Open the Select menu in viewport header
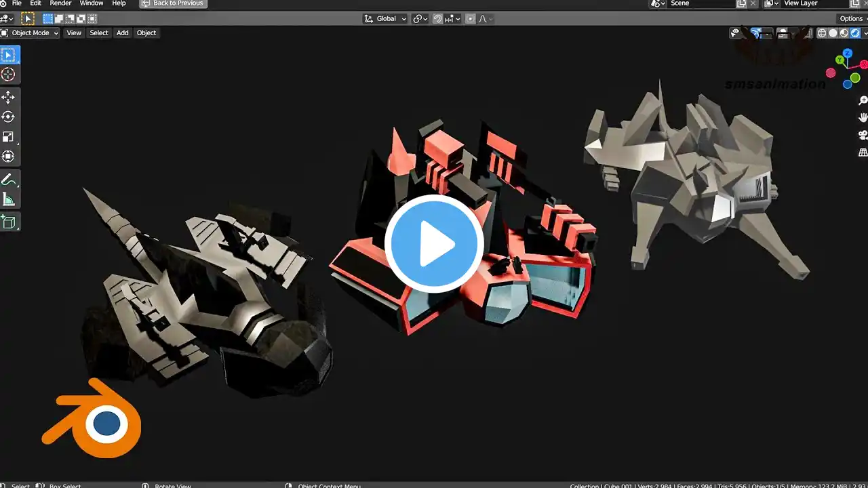This screenshot has width=868, height=488. click(99, 33)
